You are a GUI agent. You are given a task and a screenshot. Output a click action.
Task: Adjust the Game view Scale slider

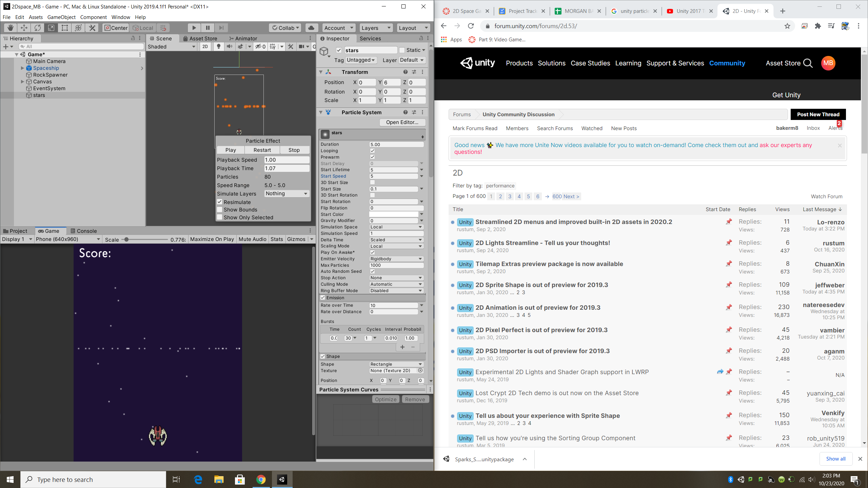coord(126,239)
